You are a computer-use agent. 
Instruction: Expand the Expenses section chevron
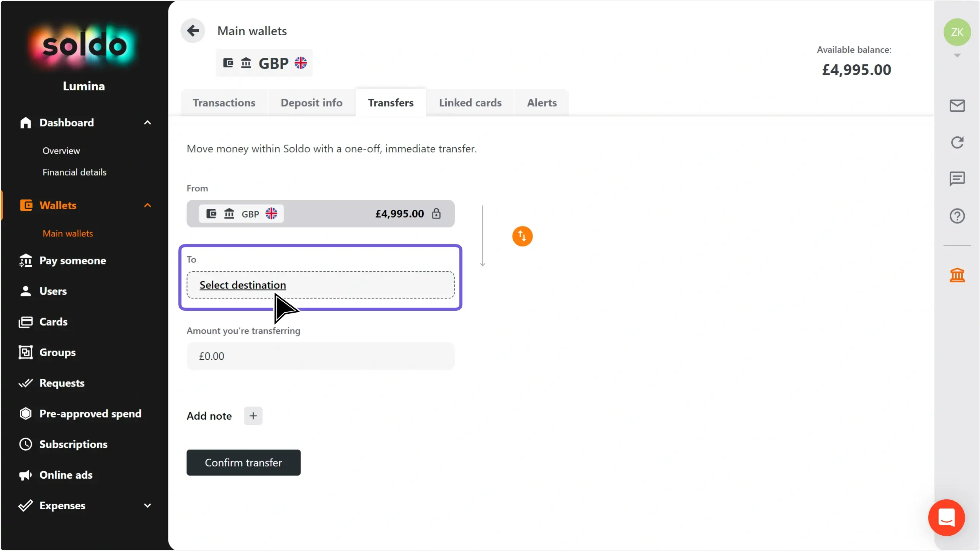point(147,505)
